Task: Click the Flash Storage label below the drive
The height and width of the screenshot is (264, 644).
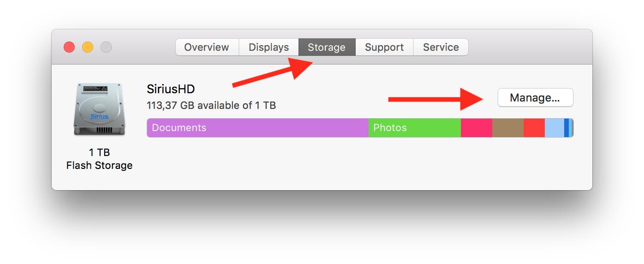Action: pyautogui.click(x=99, y=165)
